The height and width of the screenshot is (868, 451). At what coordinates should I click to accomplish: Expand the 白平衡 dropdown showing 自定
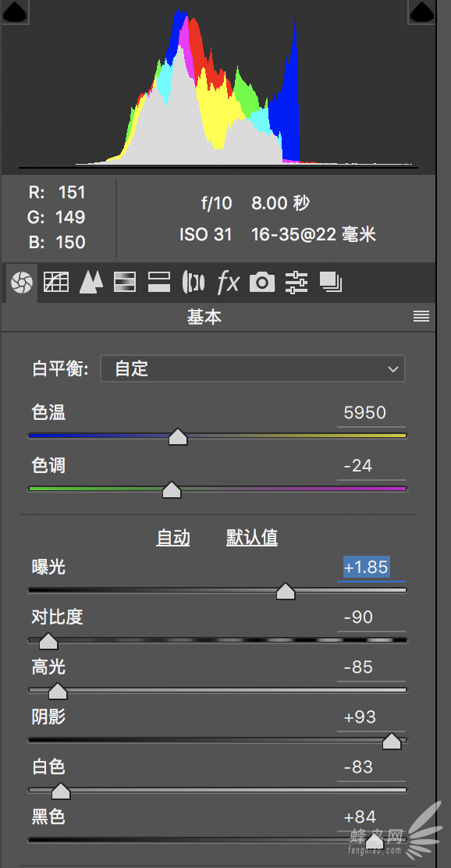(x=252, y=368)
